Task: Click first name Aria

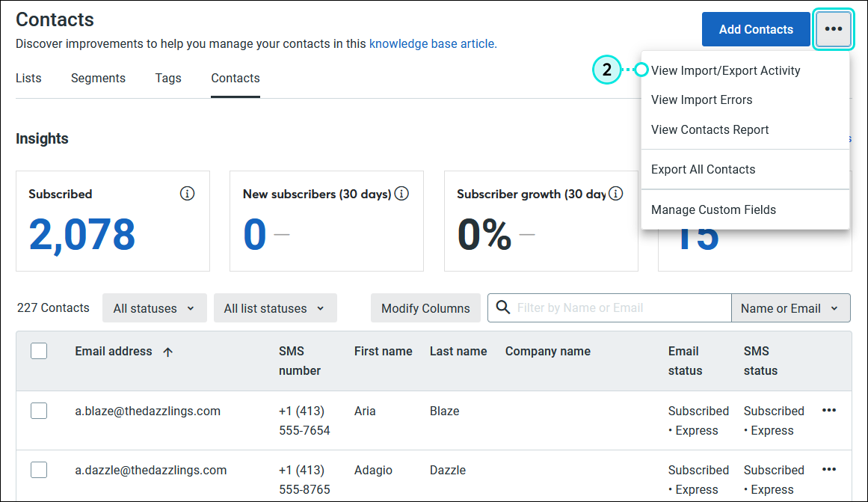Action: [365, 411]
